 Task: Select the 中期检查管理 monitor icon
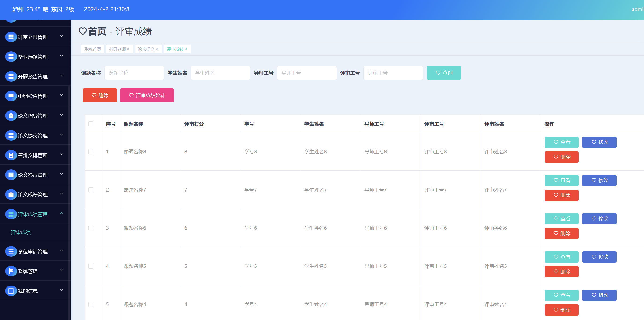11,96
